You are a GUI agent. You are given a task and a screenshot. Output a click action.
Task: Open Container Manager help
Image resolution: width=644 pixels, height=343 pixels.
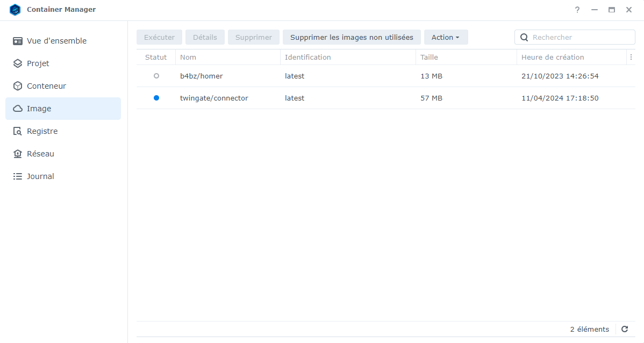(577, 10)
